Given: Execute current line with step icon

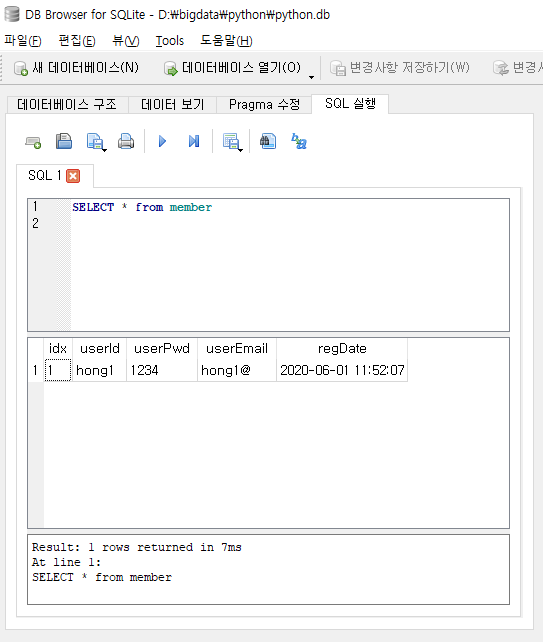Looking at the screenshot, I should coord(194,142).
